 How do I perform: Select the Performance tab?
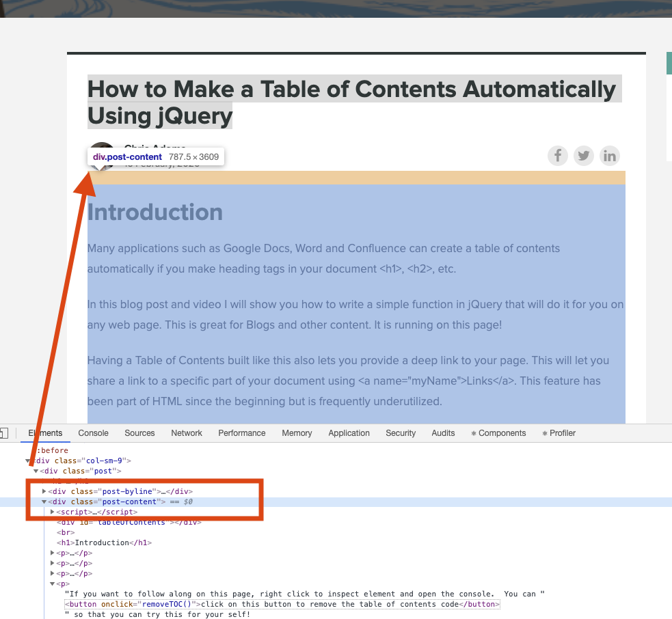pyautogui.click(x=242, y=433)
